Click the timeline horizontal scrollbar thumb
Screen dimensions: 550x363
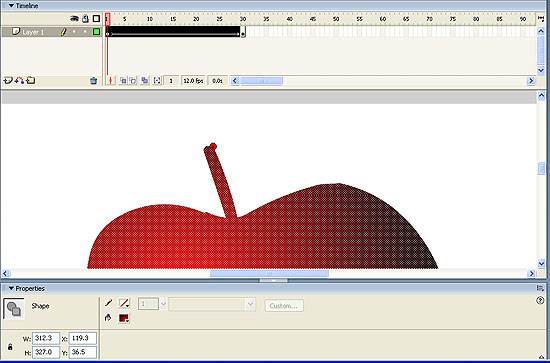[262, 81]
